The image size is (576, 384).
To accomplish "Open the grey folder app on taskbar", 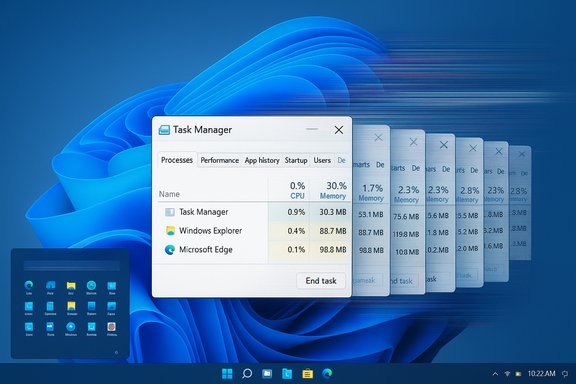I will 267,374.
